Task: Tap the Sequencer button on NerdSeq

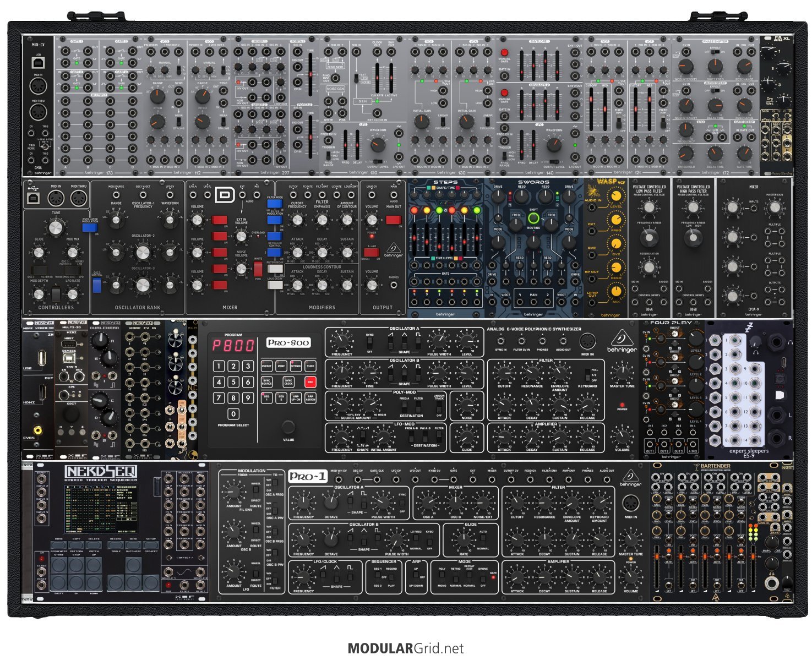Action: point(59,546)
